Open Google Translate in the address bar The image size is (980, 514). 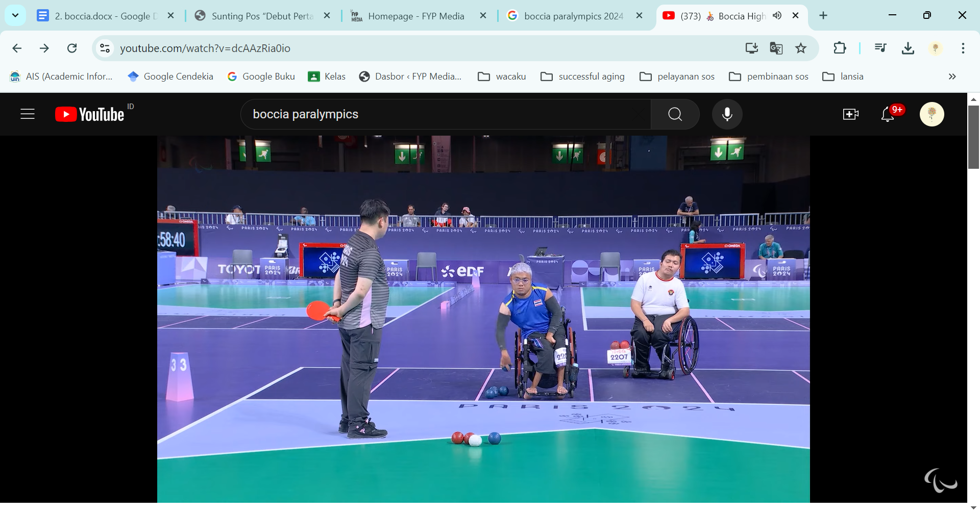776,48
